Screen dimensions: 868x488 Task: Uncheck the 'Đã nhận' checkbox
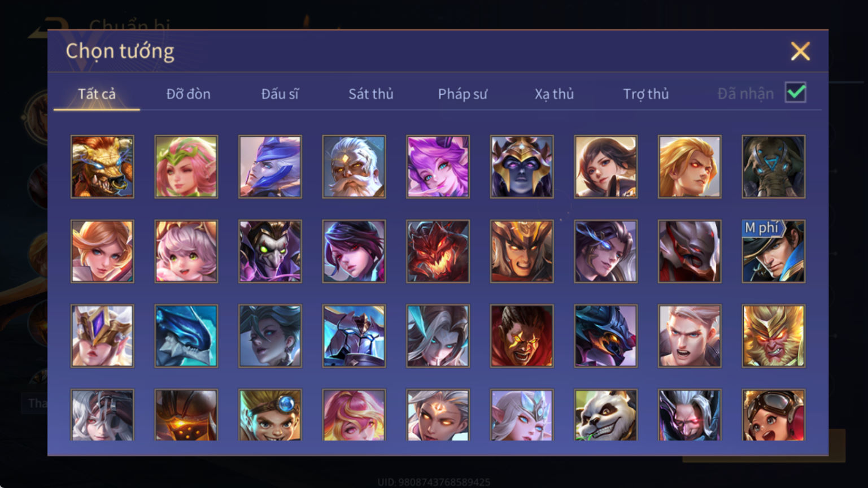click(x=796, y=93)
